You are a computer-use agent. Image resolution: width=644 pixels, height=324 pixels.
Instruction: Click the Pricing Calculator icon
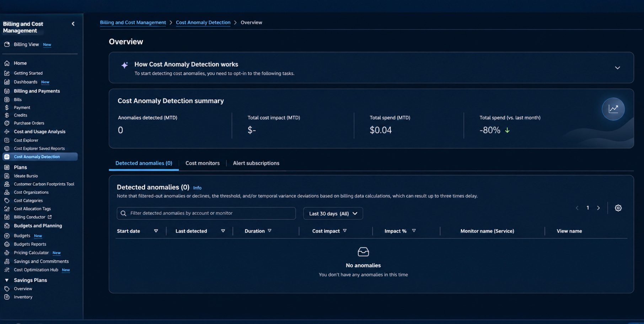tap(7, 253)
